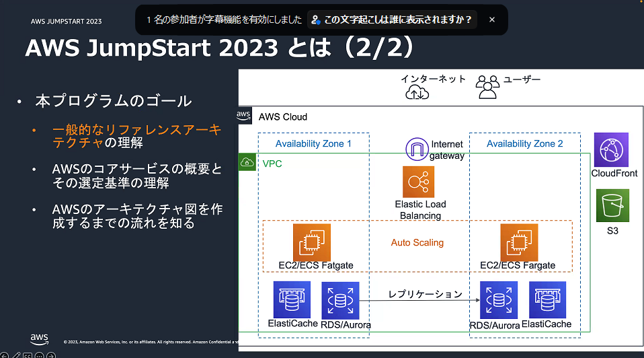Image resolution: width=644 pixels, height=358 pixels.
Task: Click the previous slide arrow icon
Action: point(4,355)
